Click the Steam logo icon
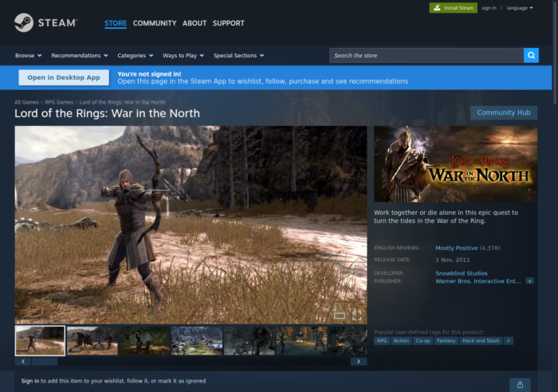The height and width of the screenshot is (392, 558). (x=24, y=23)
